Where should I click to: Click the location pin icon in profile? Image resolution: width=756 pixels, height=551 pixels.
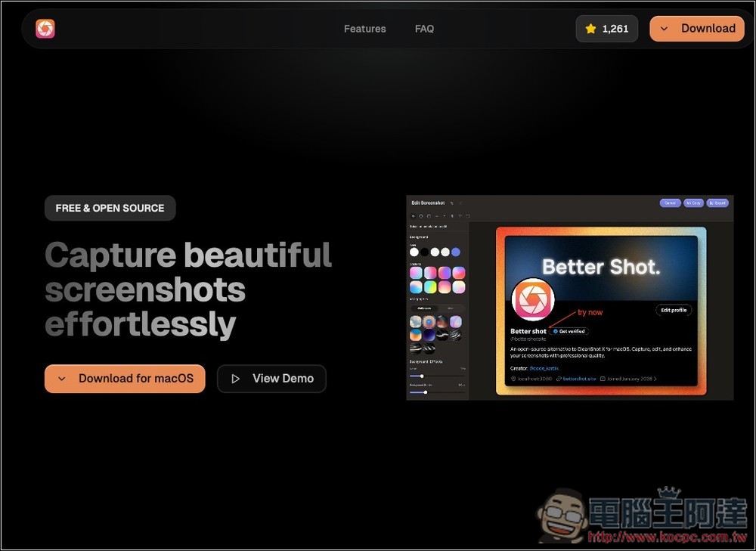click(x=513, y=378)
